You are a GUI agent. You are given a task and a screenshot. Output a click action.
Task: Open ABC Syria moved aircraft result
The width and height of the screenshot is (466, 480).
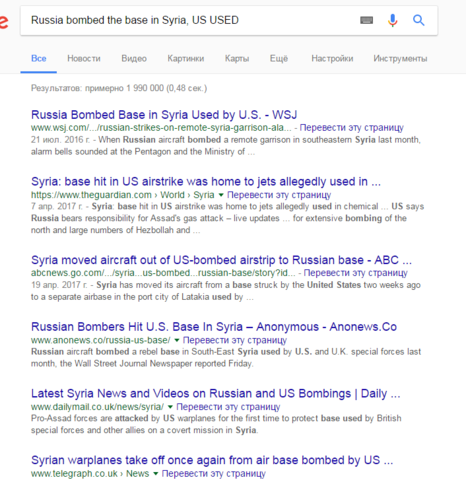click(221, 260)
